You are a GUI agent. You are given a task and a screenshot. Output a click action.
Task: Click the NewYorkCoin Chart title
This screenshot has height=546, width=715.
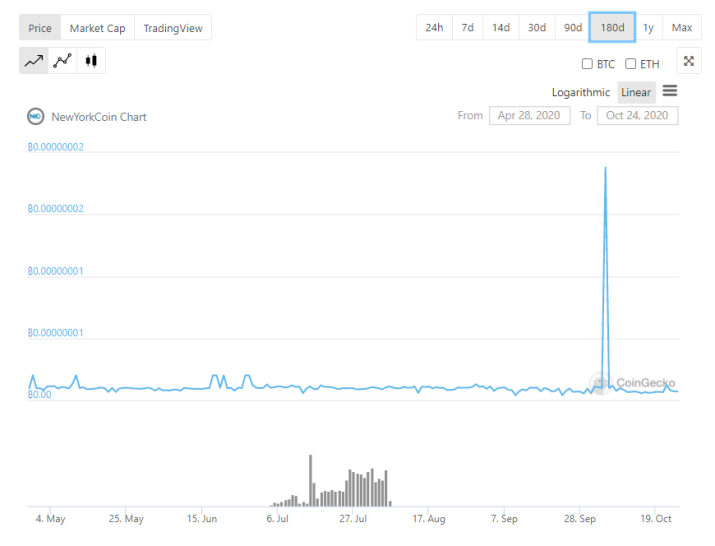pyautogui.click(x=98, y=117)
